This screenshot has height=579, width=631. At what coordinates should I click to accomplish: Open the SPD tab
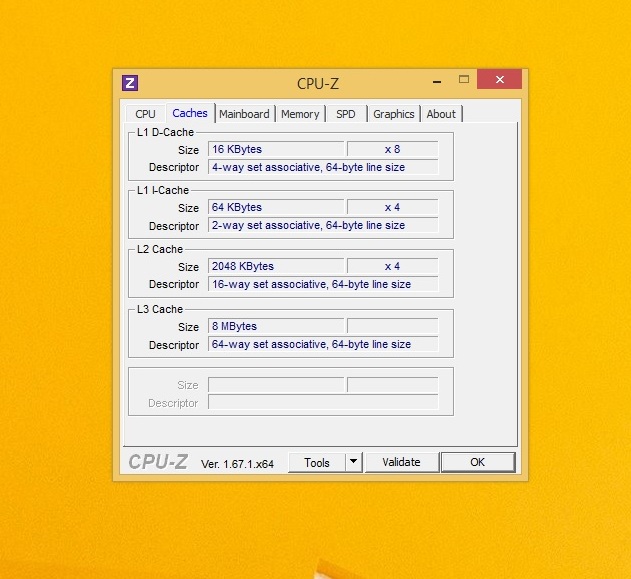pos(346,114)
